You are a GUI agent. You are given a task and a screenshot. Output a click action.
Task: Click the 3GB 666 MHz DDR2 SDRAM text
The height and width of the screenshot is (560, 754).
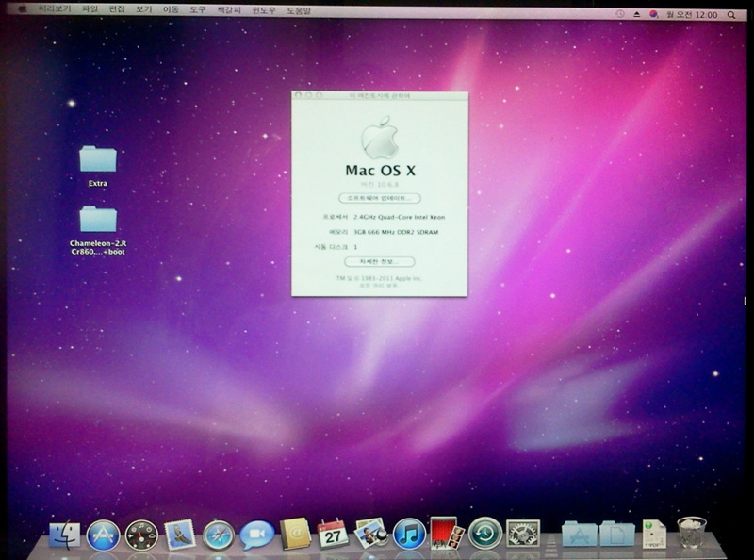coord(396,232)
